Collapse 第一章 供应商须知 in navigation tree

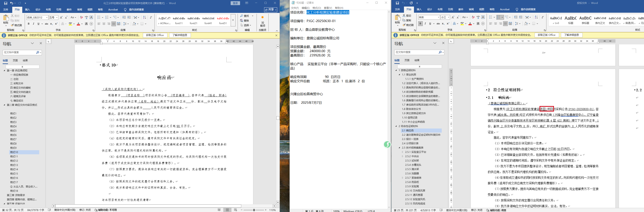point(4,70)
